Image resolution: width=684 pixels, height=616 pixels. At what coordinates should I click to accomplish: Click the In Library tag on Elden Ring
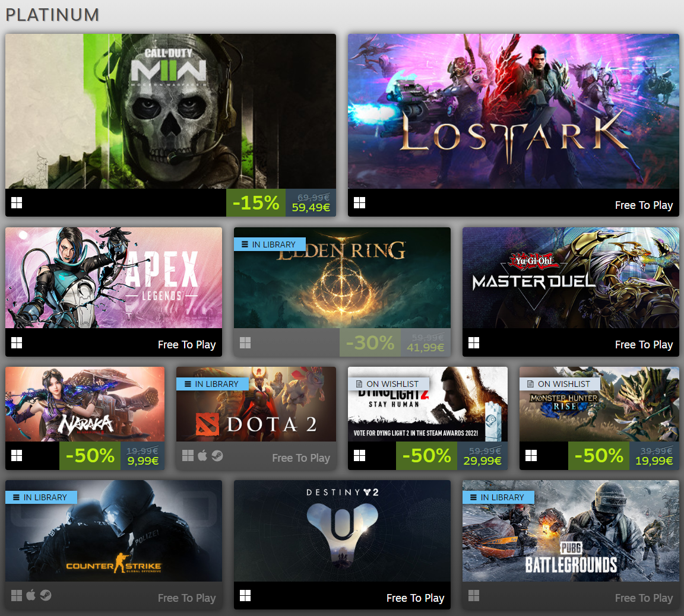pos(270,245)
